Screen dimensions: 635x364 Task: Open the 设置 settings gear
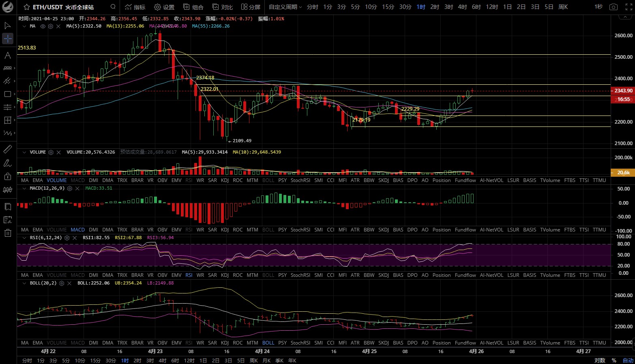pyautogui.click(x=164, y=7)
